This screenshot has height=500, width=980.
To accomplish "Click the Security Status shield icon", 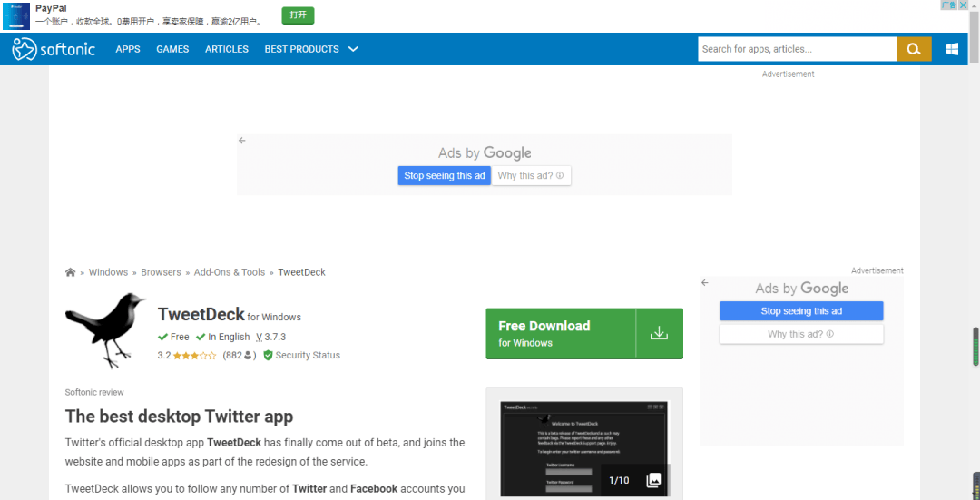I will [268, 356].
